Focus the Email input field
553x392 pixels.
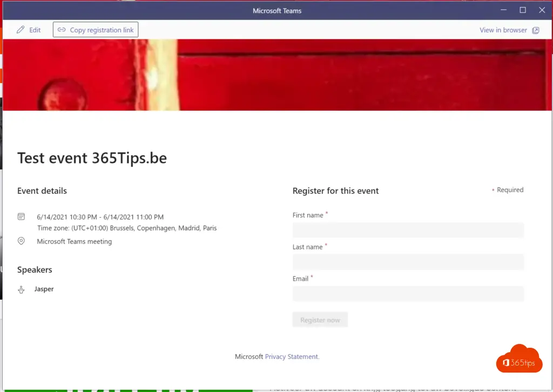point(408,294)
